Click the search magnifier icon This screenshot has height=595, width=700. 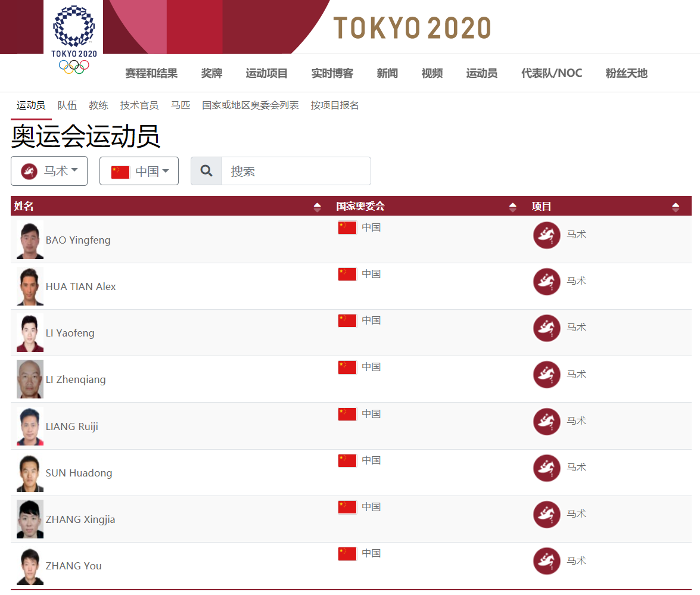(x=206, y=171)
